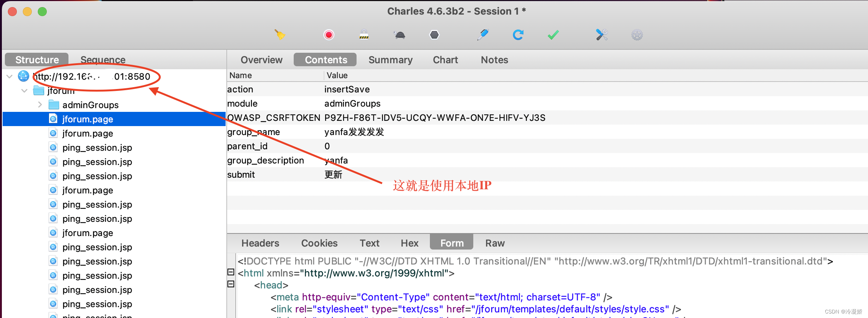Open the Overview tab
The image size is (868, 318).
pyautogui.click(x=262, y=60)
